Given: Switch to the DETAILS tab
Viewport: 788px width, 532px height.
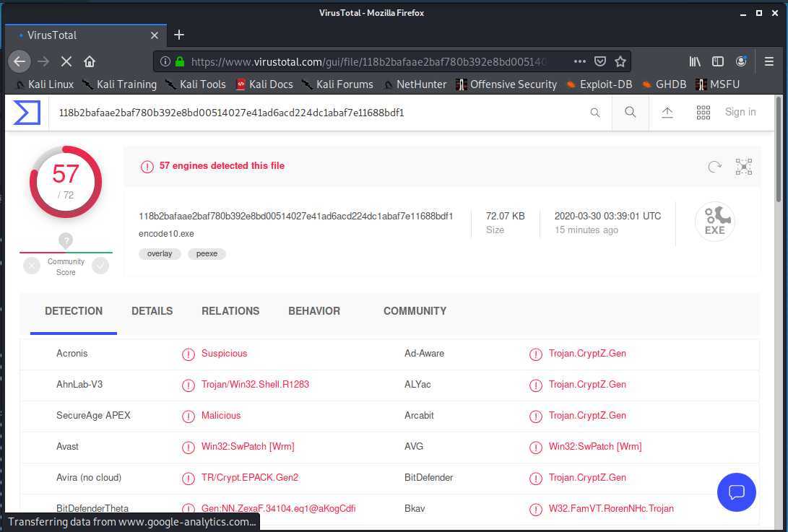Looking at the screenshot, I should coord(152,311).
